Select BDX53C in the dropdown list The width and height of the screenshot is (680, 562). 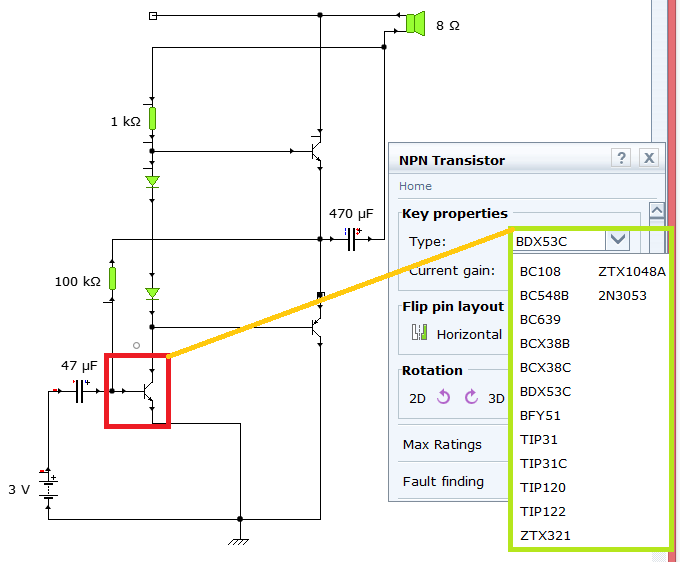tap(545, 392)
